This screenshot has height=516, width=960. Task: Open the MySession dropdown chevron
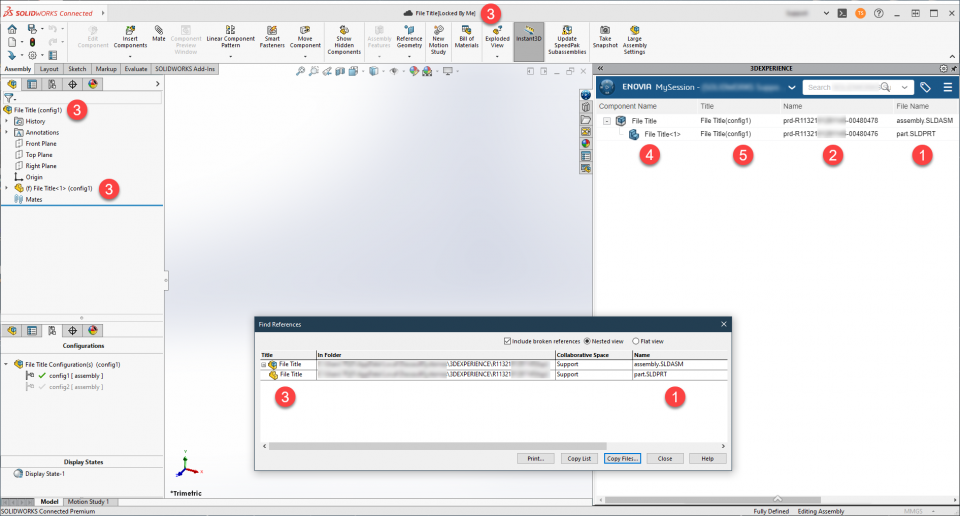tap(792, 88)
